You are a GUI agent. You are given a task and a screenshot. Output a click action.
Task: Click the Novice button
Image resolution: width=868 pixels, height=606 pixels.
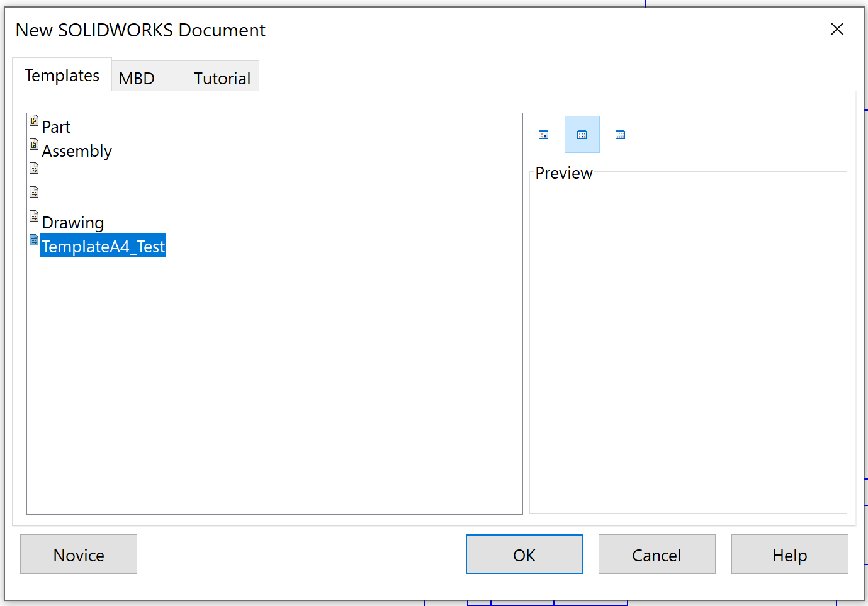click(x=79, y=554)
